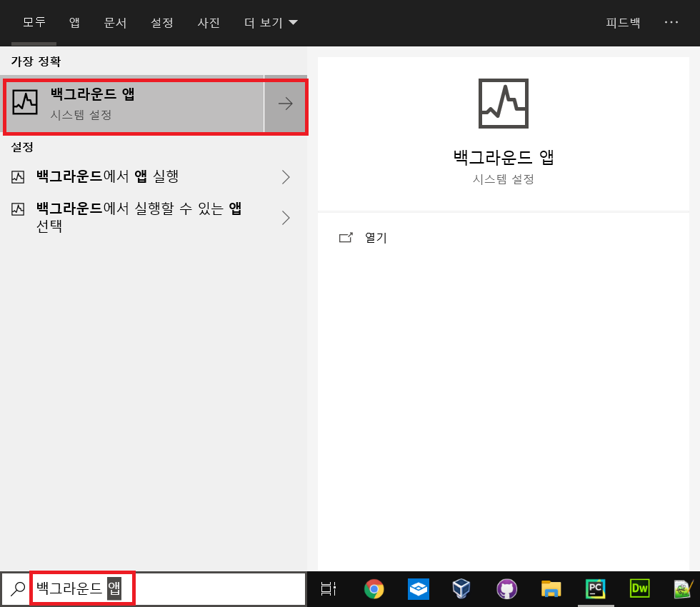The width and height of the screenshot is (700, 607).
Task: Switch to PyCharm in the taskbar
Action: [x=595, y=589]
